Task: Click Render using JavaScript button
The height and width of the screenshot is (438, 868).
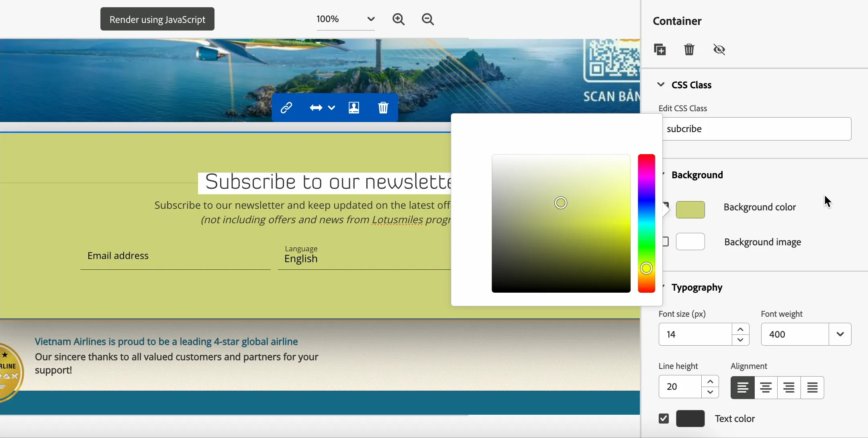Action: [x=157, y=19]
